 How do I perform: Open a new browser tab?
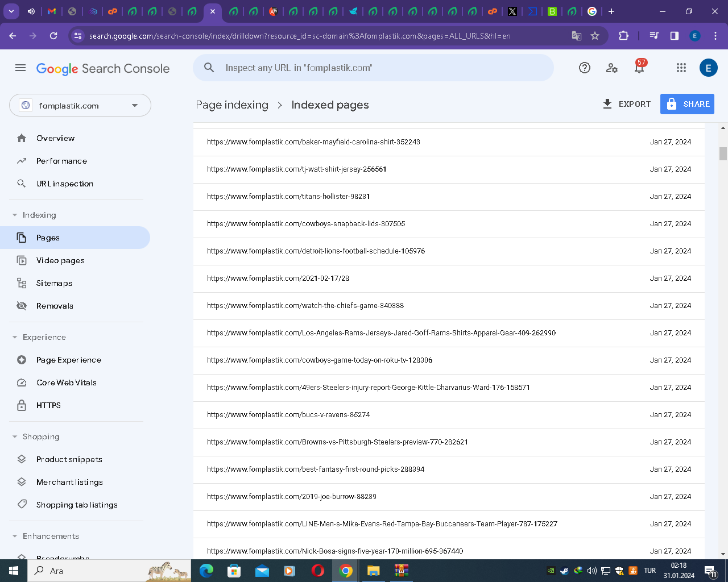pyautogui.click(x=611, y=11)
